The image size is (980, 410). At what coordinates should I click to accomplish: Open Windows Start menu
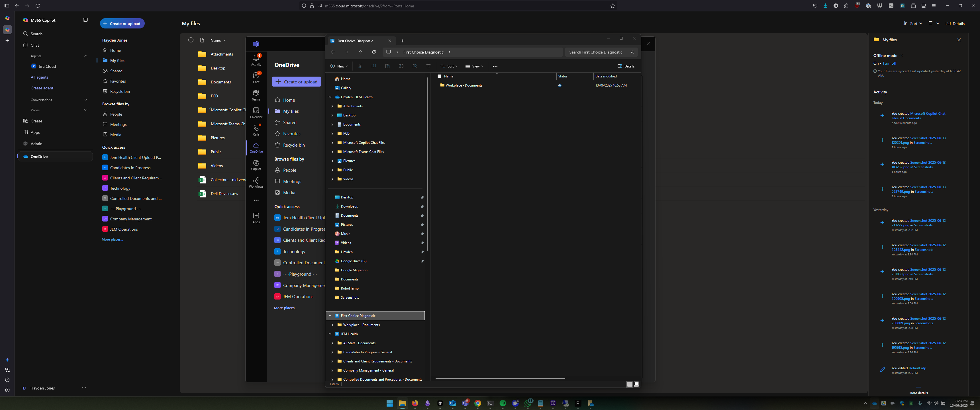pyautogui.click(x=389, y=403)
